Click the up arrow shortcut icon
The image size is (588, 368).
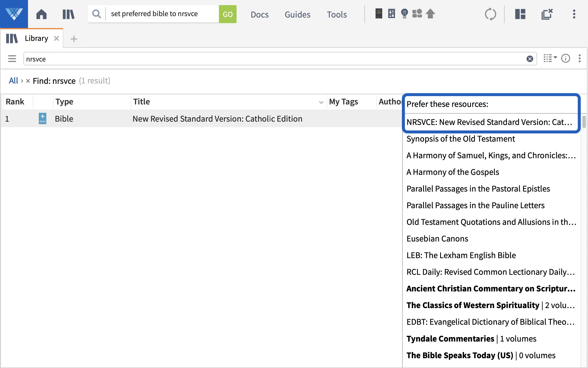click(430, 14)
